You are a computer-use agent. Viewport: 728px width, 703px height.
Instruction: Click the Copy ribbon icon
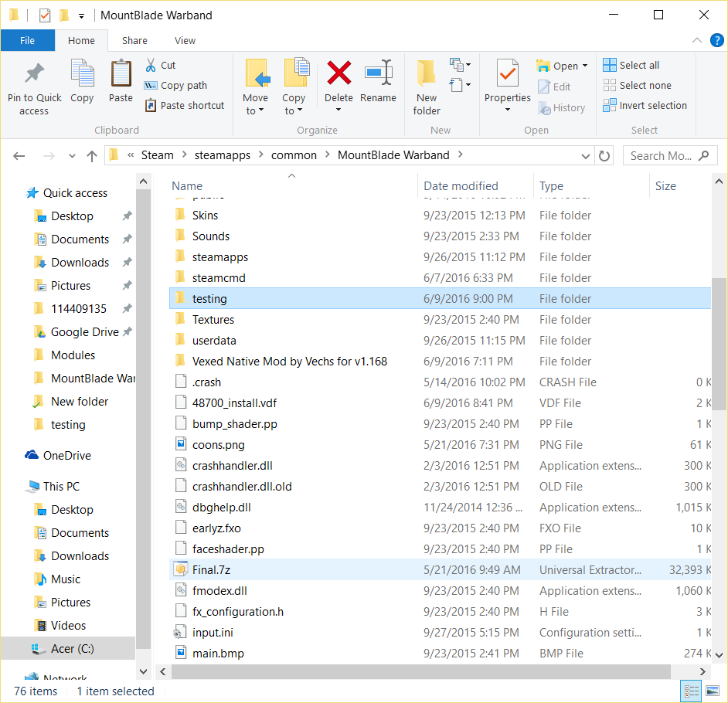pos(82,73)
